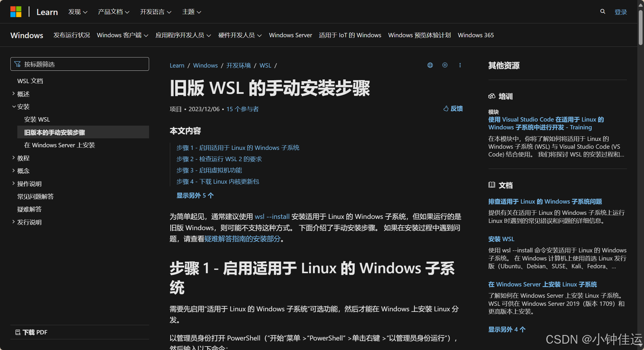Viewport: 644px width, 350px height.
Task: Open the wsl --install inline link
Action: [x=272, y=217]
